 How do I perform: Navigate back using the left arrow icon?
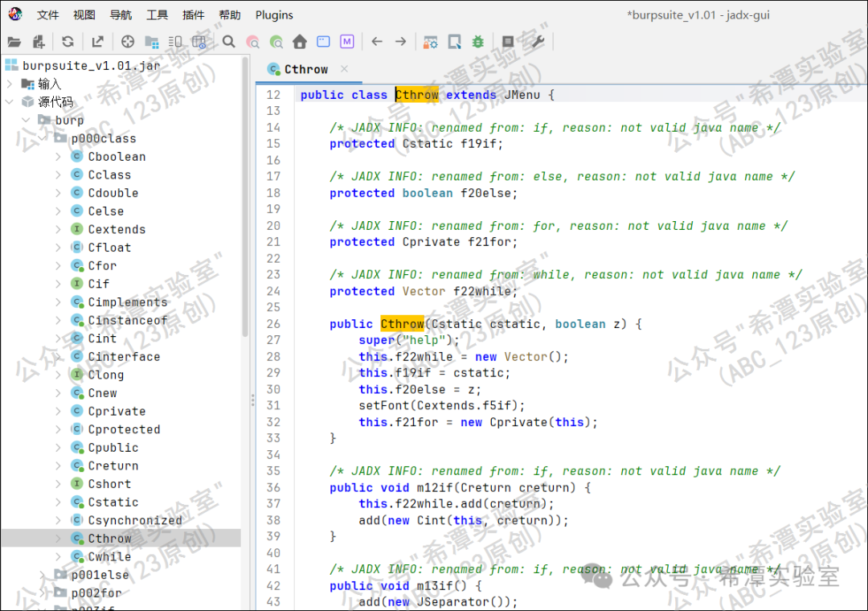point(378,41)
